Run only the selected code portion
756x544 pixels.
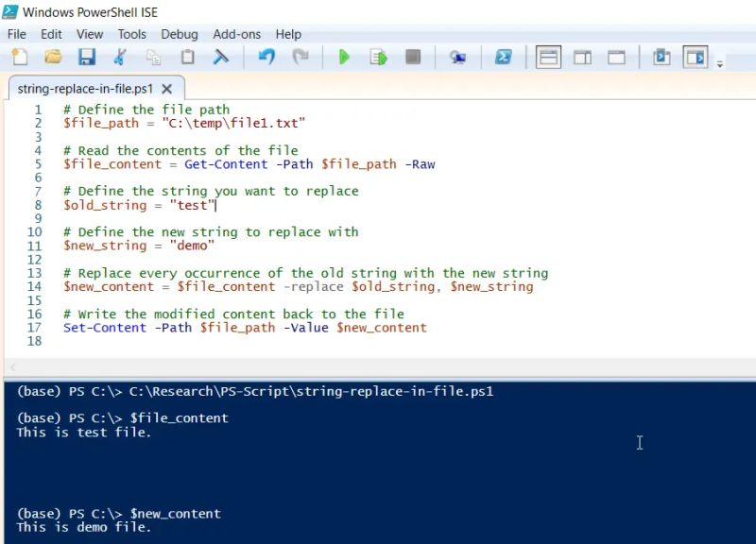tap(378, 57)
